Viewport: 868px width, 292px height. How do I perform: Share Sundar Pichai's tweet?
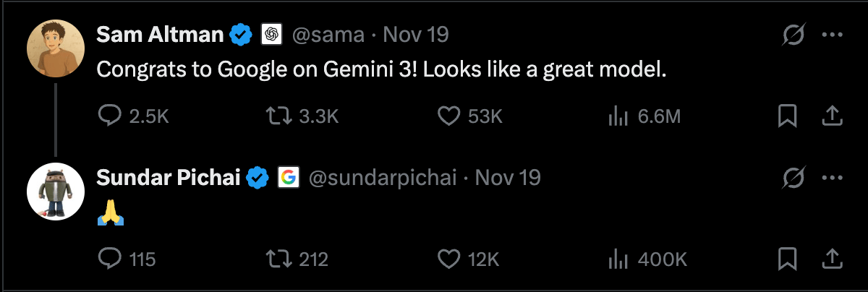(x=832, y=258)
